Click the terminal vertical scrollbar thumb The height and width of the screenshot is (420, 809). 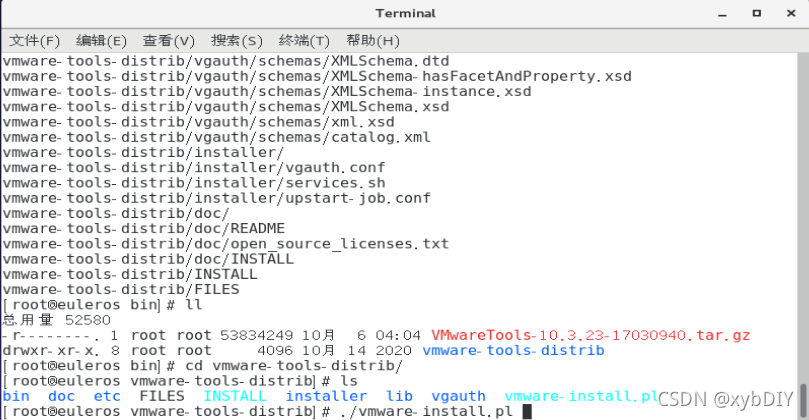(x=803, y=401)
